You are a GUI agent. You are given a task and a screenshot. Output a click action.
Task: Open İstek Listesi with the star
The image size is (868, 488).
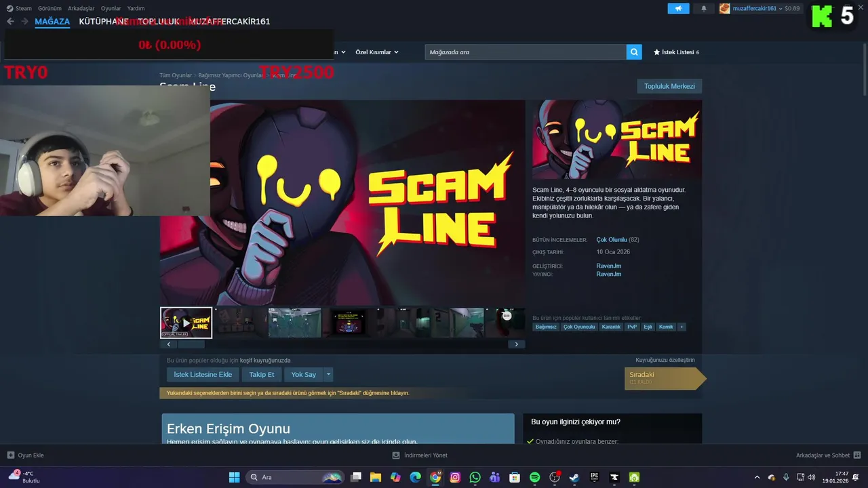point(676,52)
